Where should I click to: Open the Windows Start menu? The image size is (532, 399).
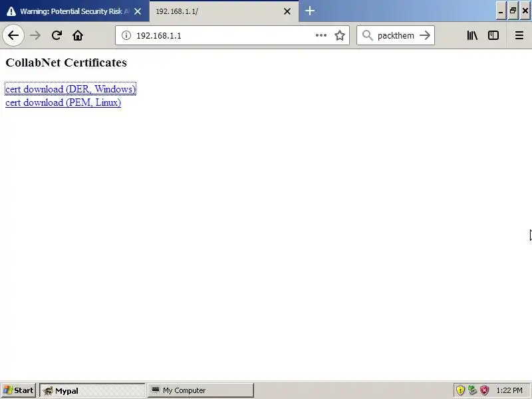point(19,390)
